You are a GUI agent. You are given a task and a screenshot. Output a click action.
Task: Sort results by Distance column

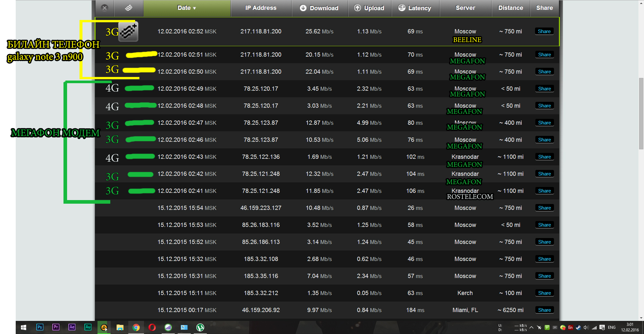(x=510, y=8)
